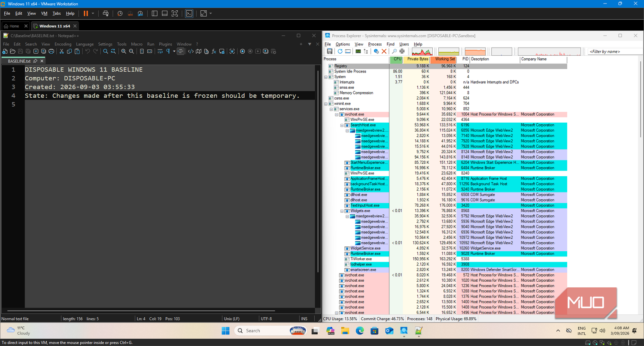Collapse the Widgets.exe tree node
Screen dimensions: 644x346
coord(342,211)
